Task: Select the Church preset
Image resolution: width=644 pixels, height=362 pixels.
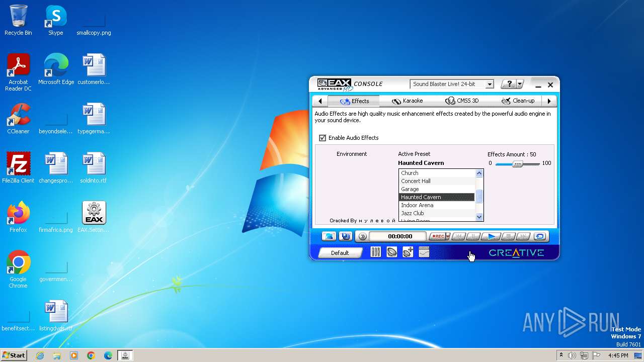Action: tap(437, 173)
